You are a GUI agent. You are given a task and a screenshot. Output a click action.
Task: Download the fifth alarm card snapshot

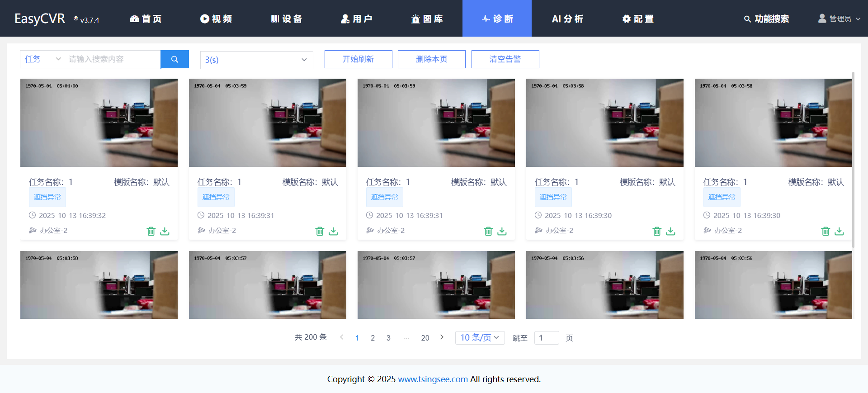[839, 231]
